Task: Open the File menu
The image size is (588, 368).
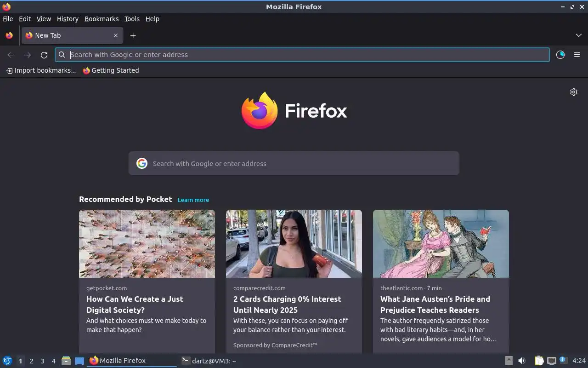Action: click(8, 19)
